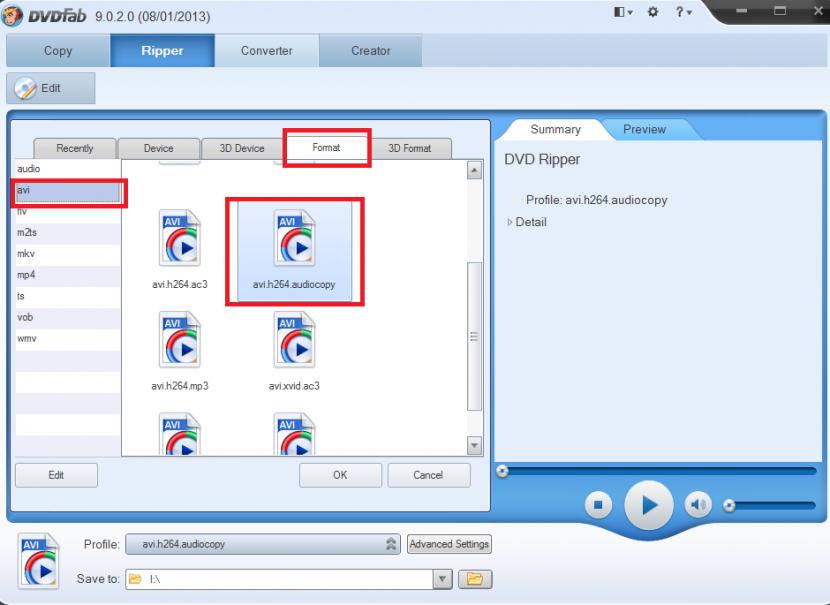The width and height of the screenshot is (830, 605).
Task: Stop playback with the stop button
Action: [x=598, y=505]
